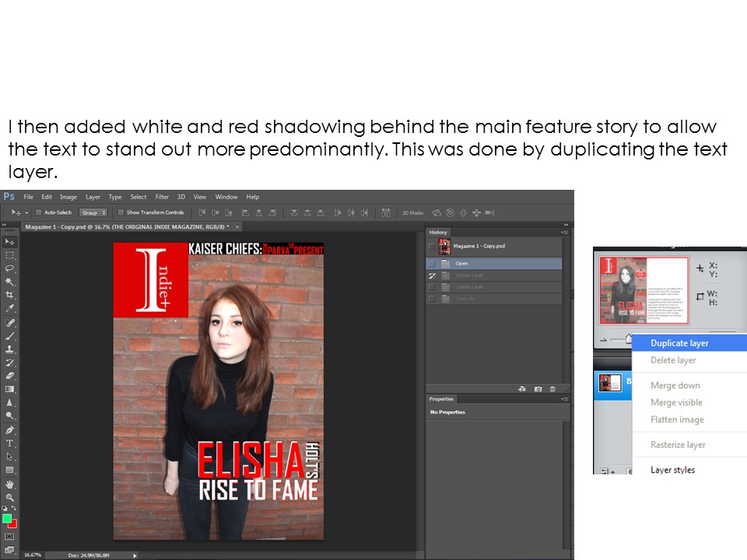Expand the toolbox double-arrow
Viewport: 747px width, 560px height.
point(5,225)
